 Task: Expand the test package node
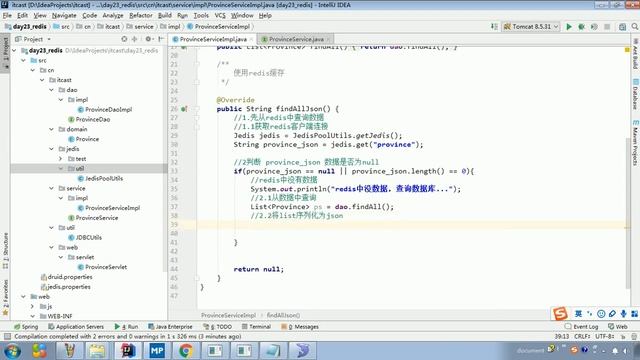(61, 158)
